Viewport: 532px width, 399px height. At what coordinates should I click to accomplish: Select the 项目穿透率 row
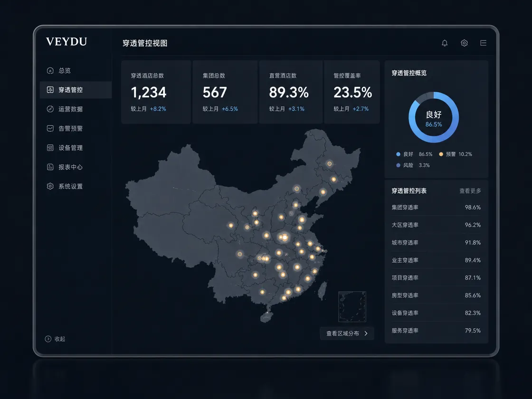[x=437, y=278]
